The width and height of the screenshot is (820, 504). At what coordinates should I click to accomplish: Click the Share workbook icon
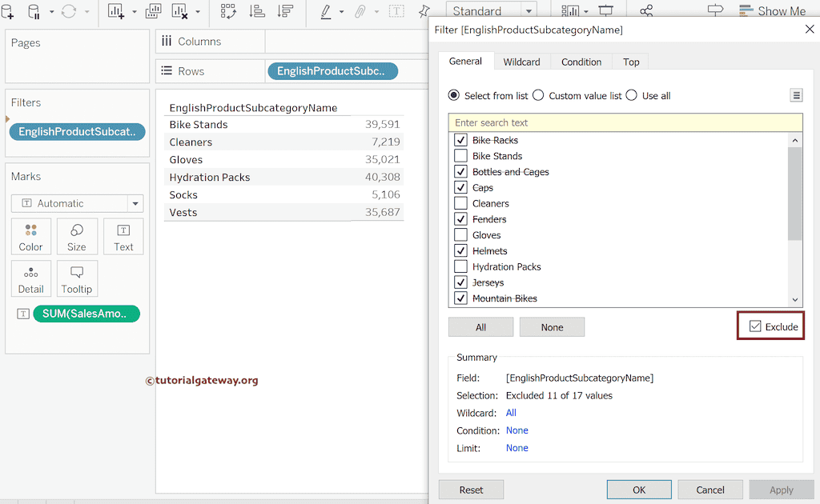646,11
